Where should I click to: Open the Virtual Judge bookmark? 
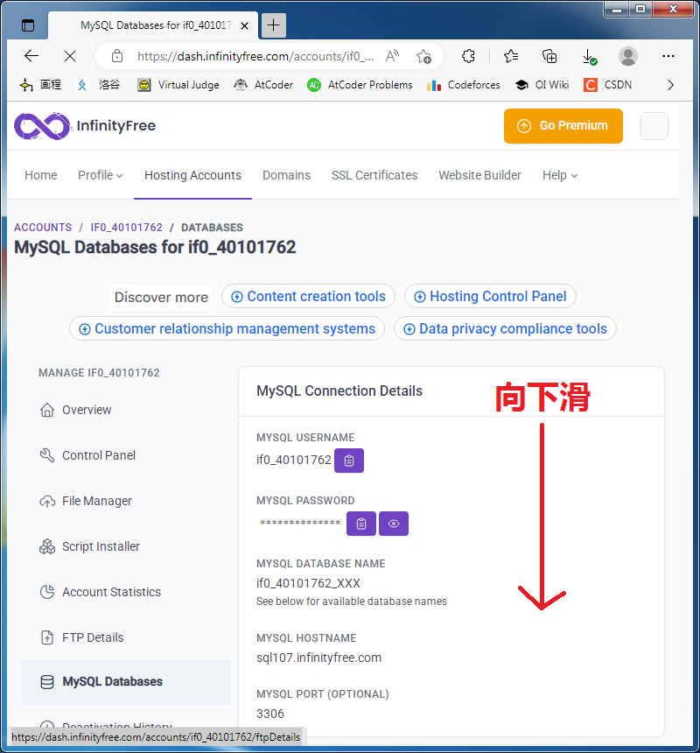(x=178, y=85)
